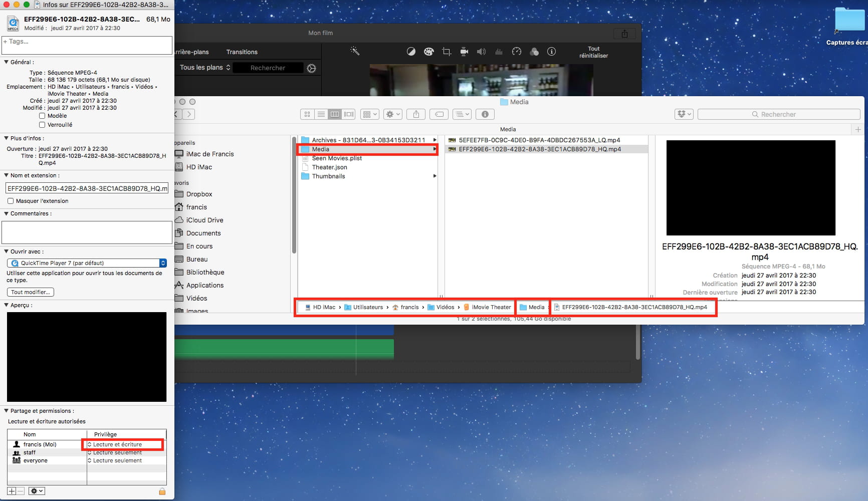Open QuickTime Player 7 default app dropdown

(87, 263)
